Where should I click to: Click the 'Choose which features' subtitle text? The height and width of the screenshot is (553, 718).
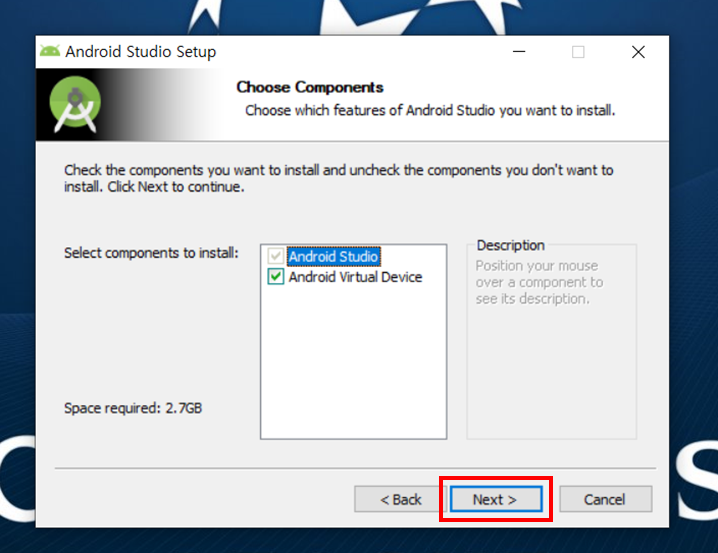click(x=430, y=110)
